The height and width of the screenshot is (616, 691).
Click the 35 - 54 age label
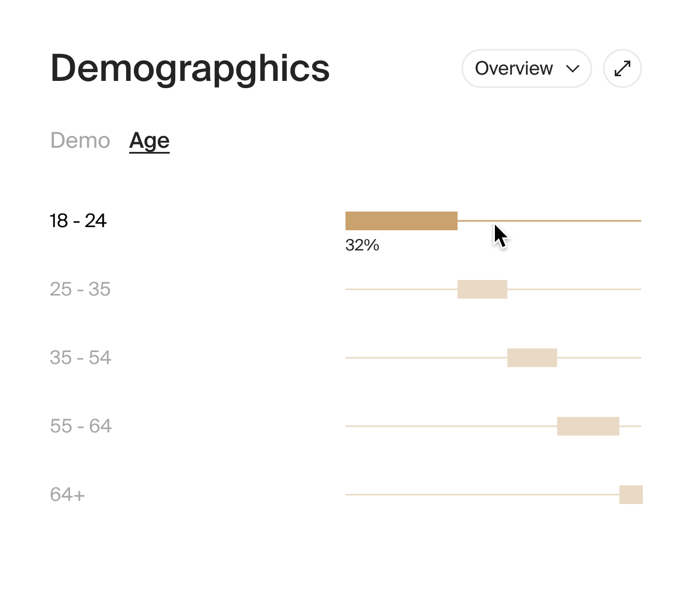tap(80, 357)
